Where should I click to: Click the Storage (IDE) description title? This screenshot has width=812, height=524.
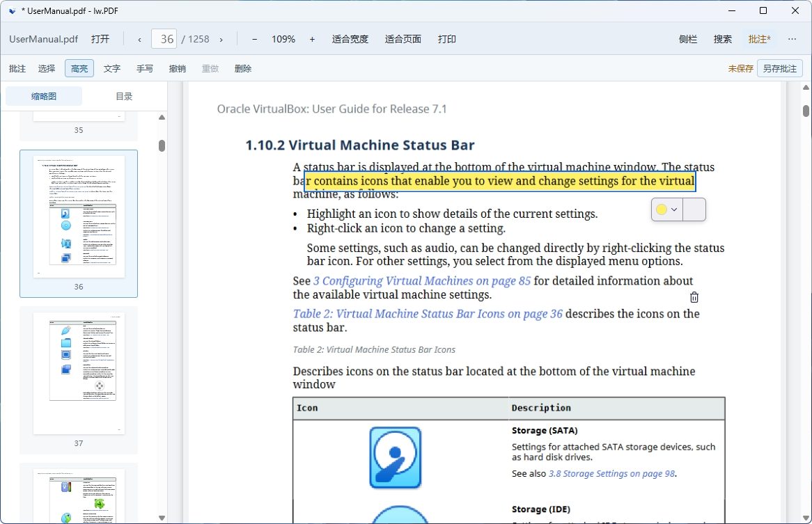[x=541, y=509]
